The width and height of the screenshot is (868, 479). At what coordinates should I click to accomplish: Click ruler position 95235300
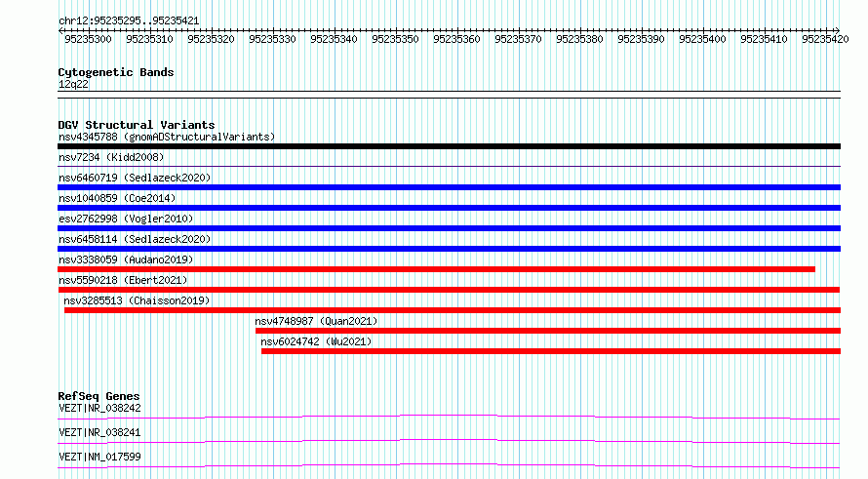[88, 39]
